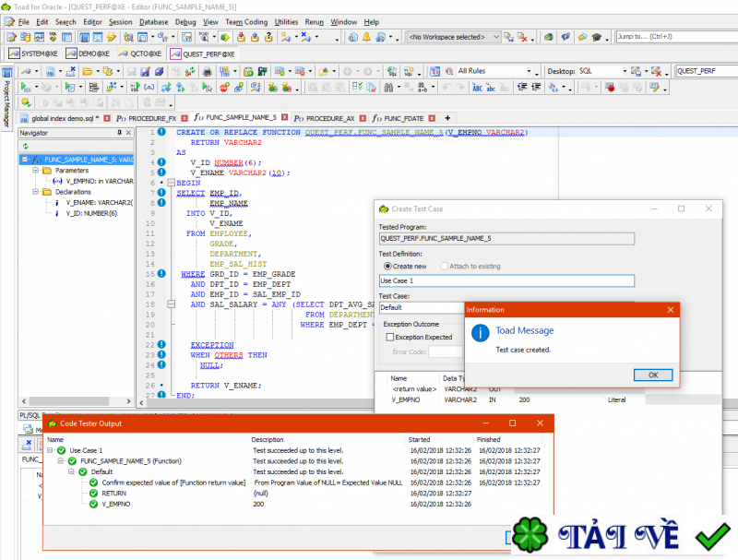Switch to the QCTO@XE connection

tap(139, 54)
